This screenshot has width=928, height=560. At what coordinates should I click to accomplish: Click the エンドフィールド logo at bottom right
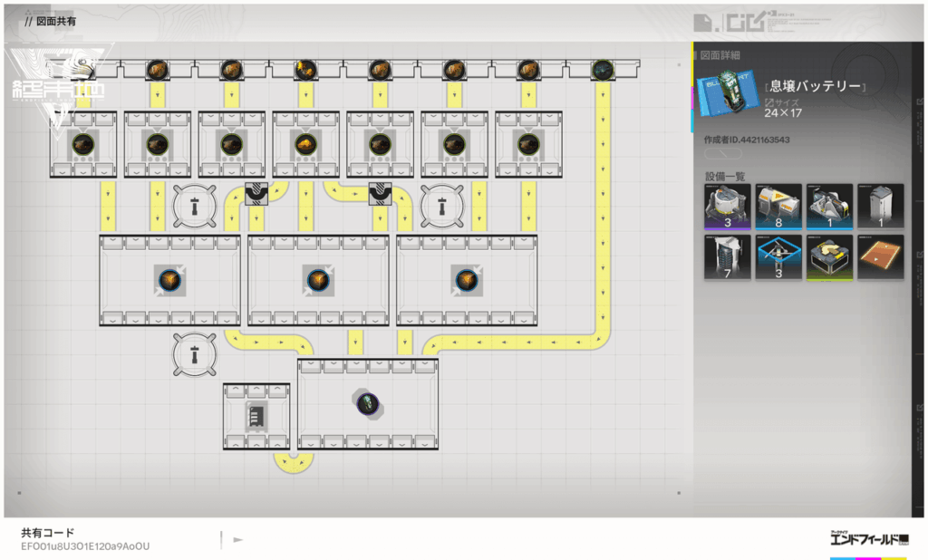(x=869, y=539)
